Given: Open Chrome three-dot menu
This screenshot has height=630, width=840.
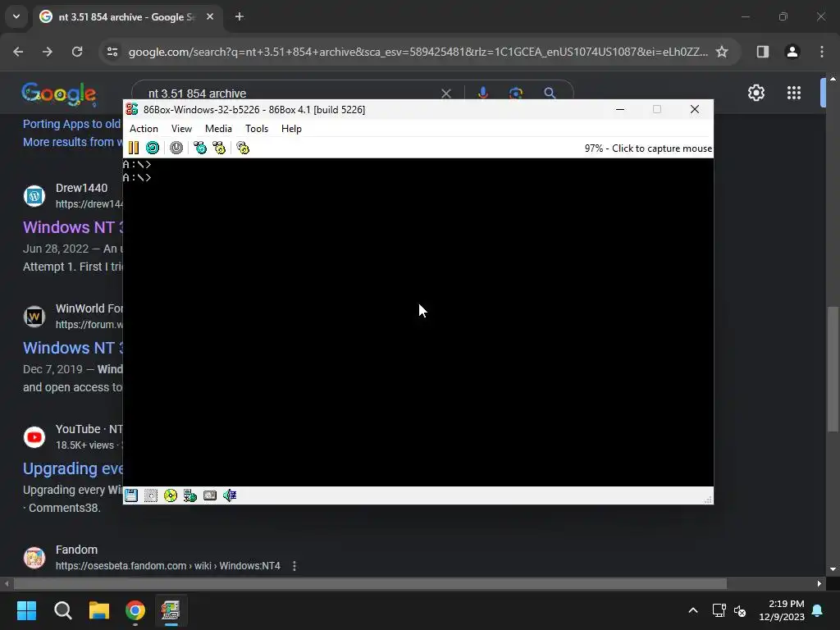Looking at the screenshot, I should pyautogui.click(x=822, y=52).
